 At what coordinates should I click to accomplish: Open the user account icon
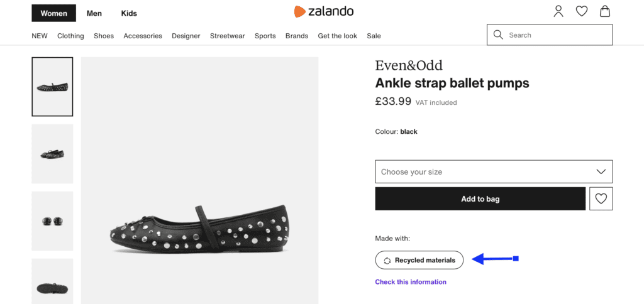(x=558, y=11)
